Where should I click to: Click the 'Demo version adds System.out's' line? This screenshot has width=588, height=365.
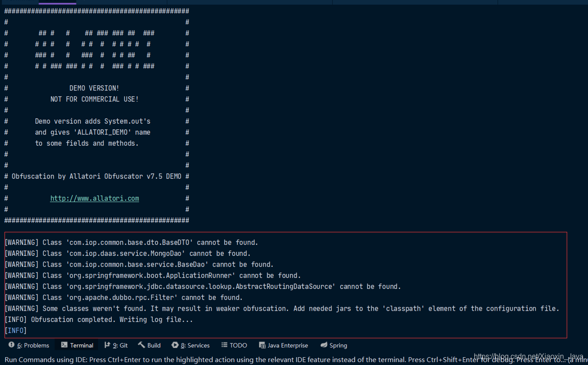(93, 121)
